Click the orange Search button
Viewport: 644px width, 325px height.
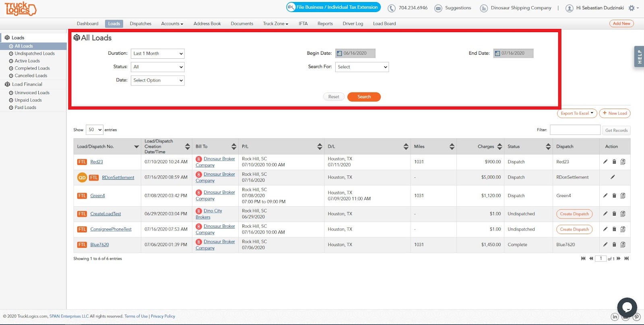364,97
